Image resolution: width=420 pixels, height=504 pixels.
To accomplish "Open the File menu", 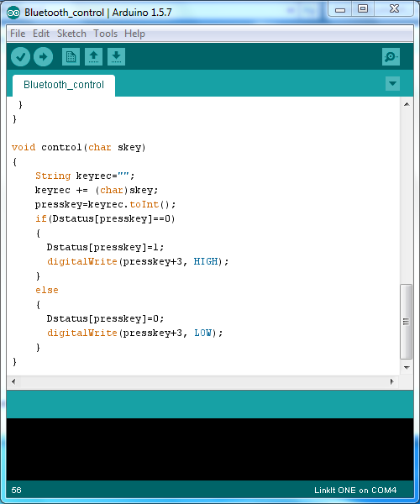I will click(18, 34).
